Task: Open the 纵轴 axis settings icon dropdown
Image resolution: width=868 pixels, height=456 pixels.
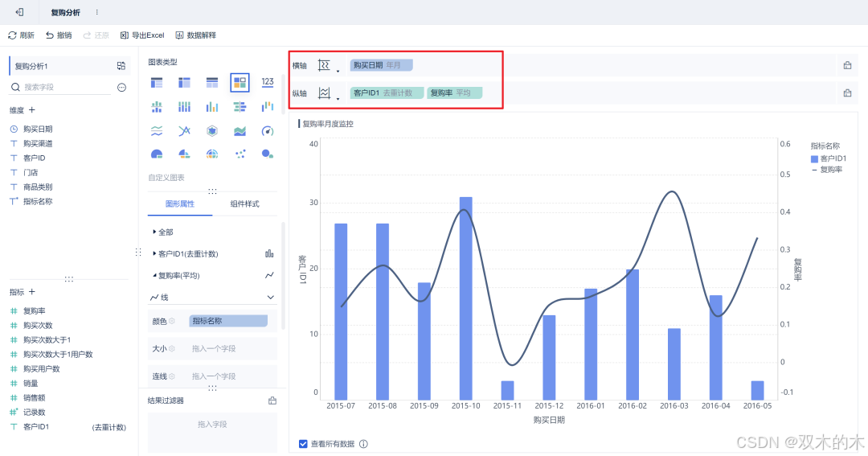Action: point(328,93)
